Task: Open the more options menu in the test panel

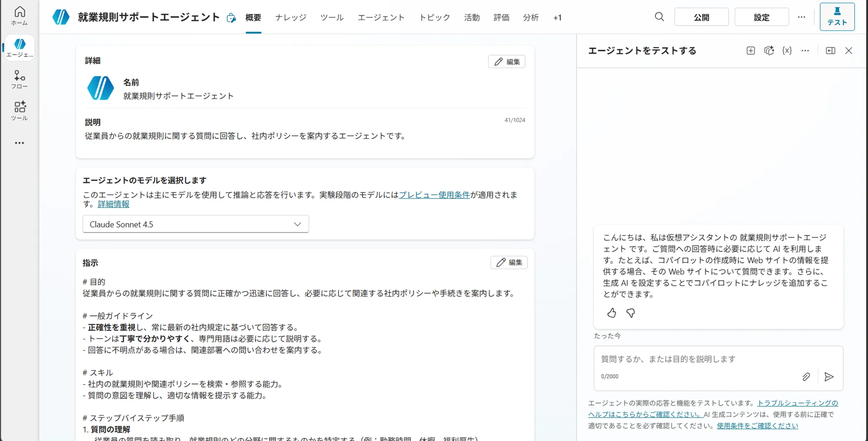Action: pyautogui.click(x=805, y=50)
